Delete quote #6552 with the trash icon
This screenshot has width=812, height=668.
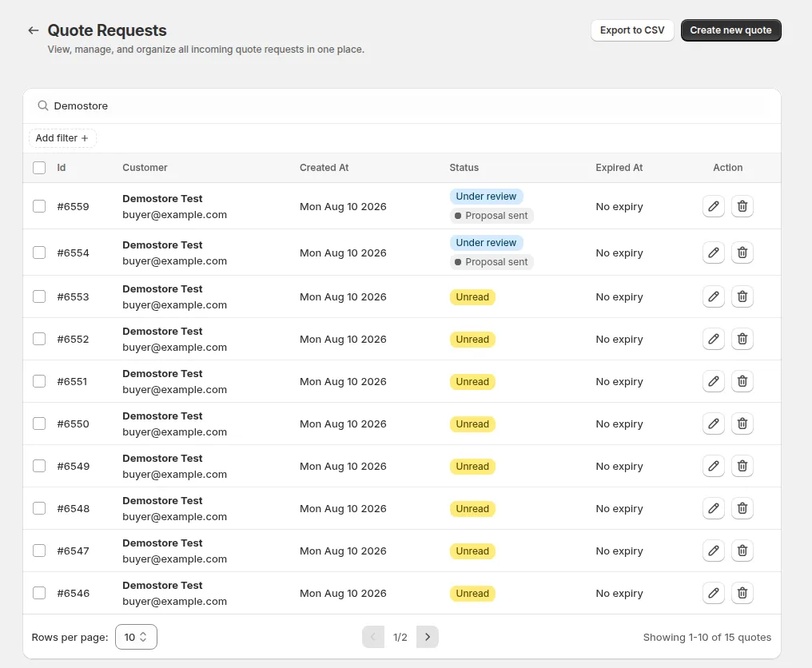pyautogui.click(x=742, y=339)
